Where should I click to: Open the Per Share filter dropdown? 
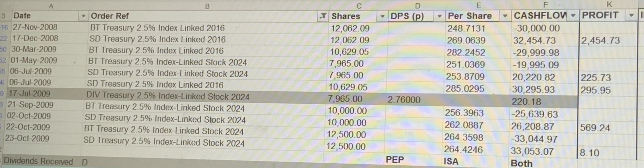(505, 16)
